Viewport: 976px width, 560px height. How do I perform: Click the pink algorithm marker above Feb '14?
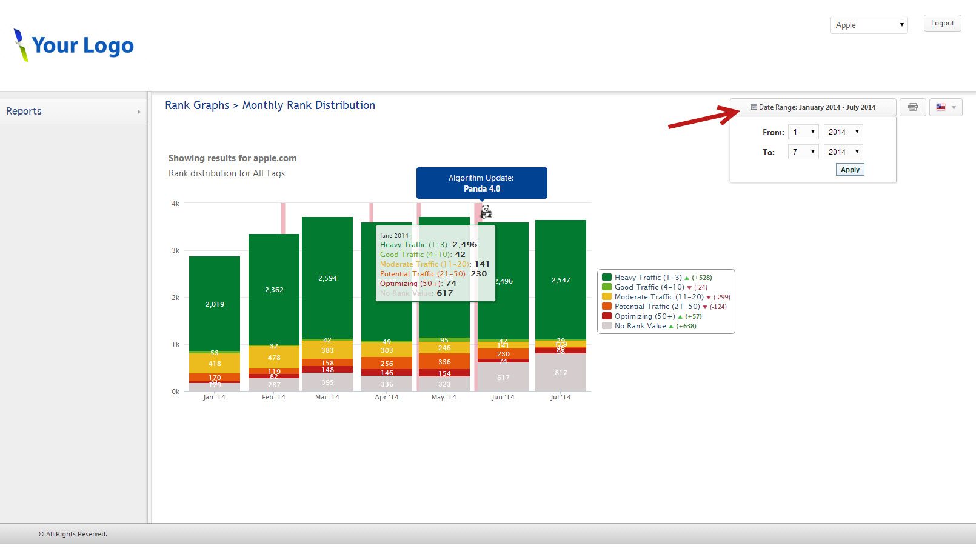(x=283, y=218)
